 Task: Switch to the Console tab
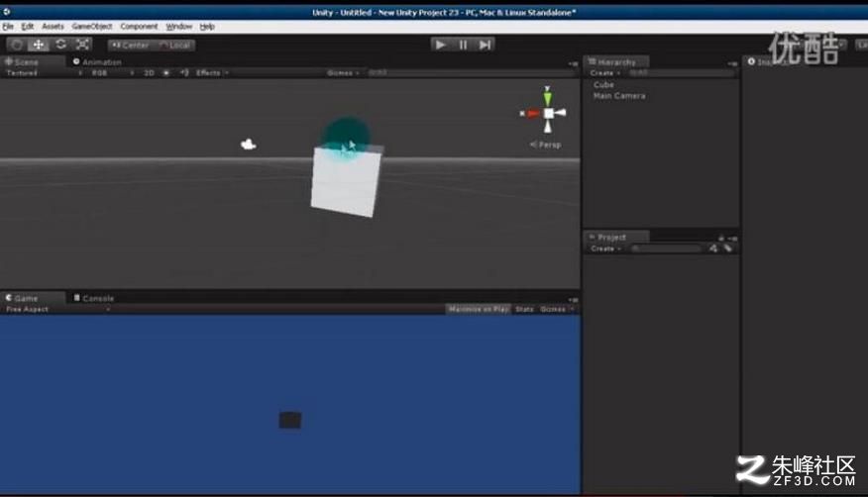coord(94,298)
